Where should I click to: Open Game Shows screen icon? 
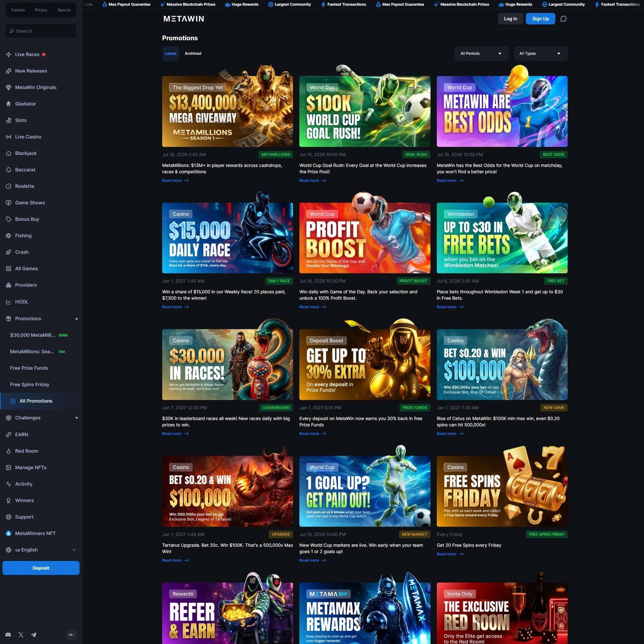pos(8,203)
